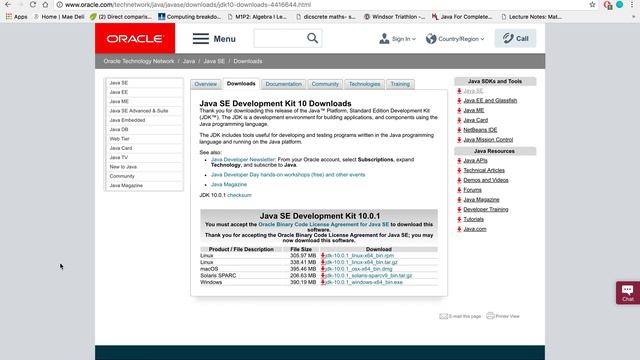Download the macOS dmg JDK file

pyautogui.click(x=359, y=269)
